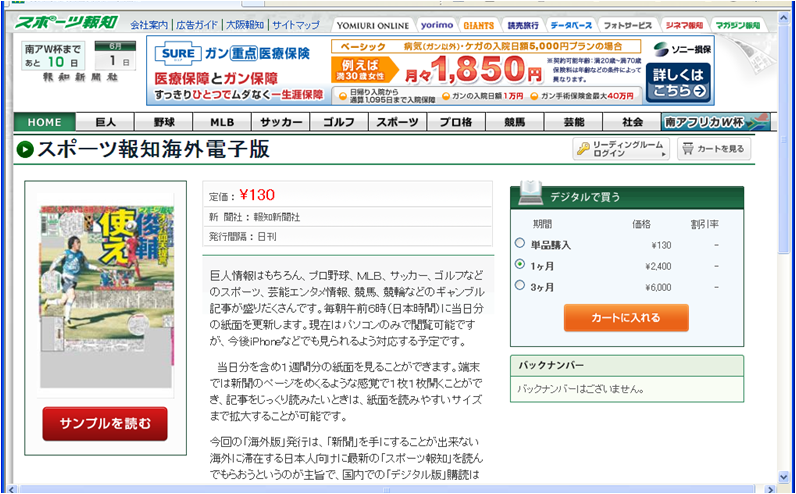Open the 読売旅行 top tab
This screenshot has height=494, width=796.
[522, 25]
